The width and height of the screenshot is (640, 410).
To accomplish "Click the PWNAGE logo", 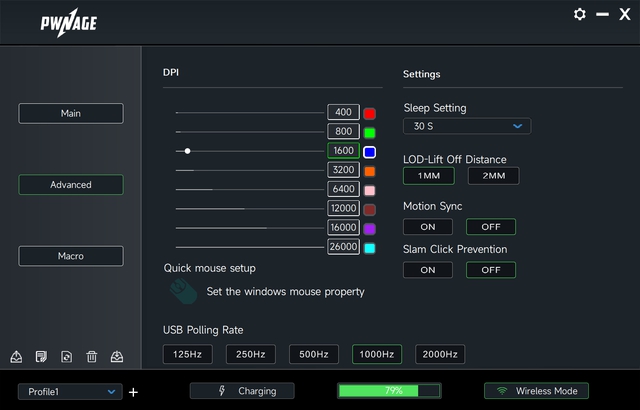I will coord(69,22).
